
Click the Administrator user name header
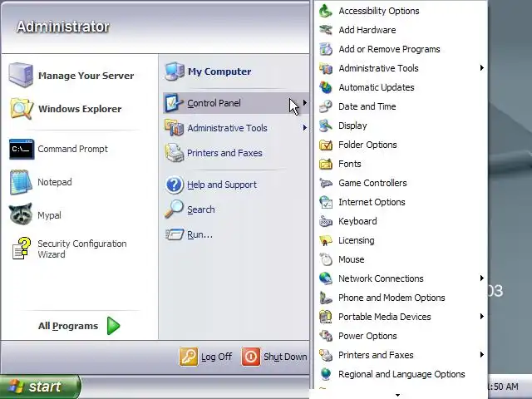(x=63, y=27)
